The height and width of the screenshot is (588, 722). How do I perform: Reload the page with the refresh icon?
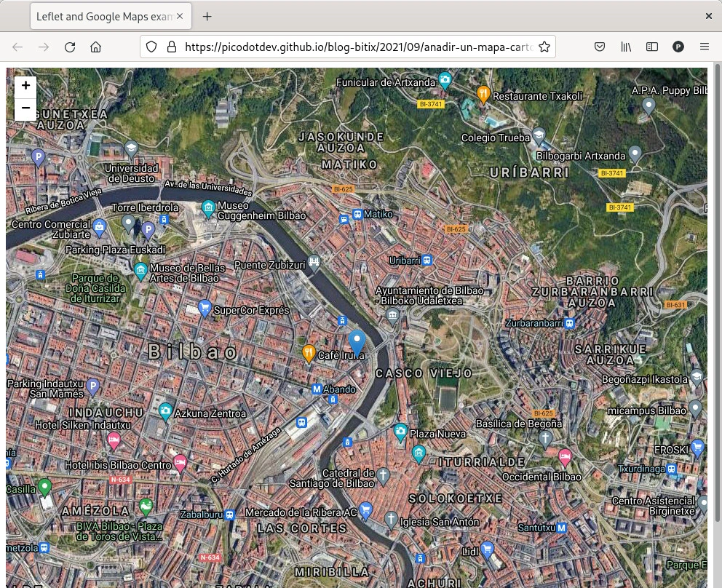point(70,47)
